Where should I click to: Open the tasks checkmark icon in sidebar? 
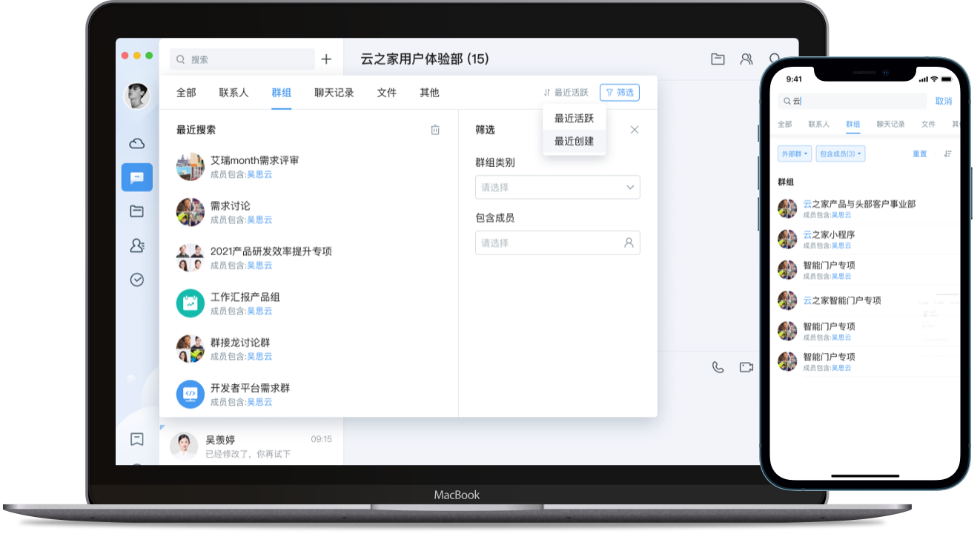pyautogui.click(x=136, y=280)
